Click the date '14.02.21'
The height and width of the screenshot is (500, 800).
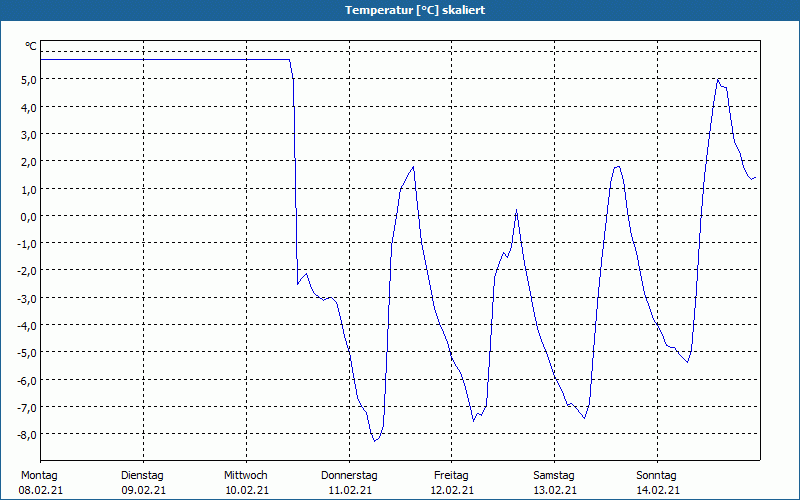click(658, 491)
